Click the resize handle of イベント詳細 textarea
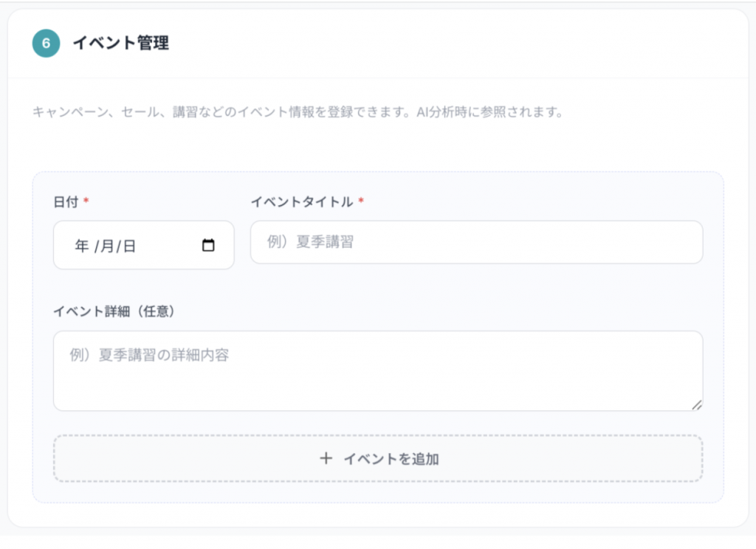 coord(697,404)
